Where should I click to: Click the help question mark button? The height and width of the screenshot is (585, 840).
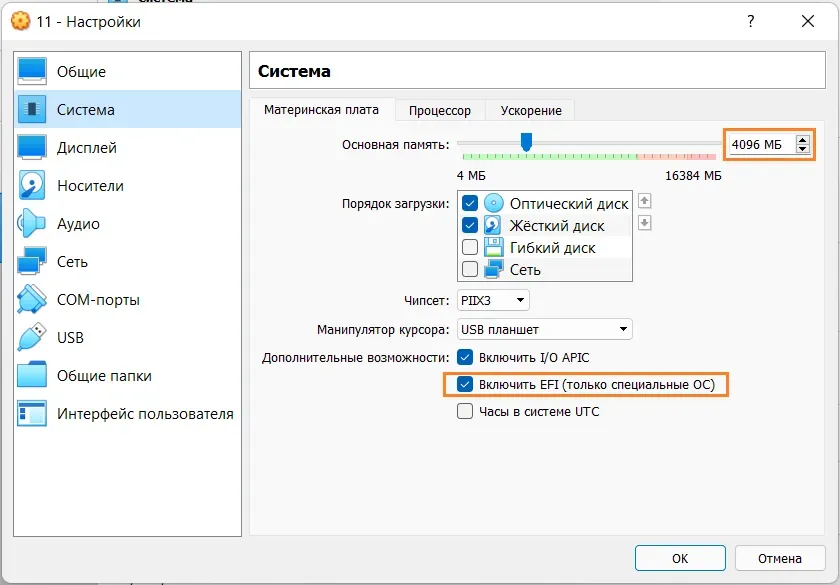tap(751, 21)
